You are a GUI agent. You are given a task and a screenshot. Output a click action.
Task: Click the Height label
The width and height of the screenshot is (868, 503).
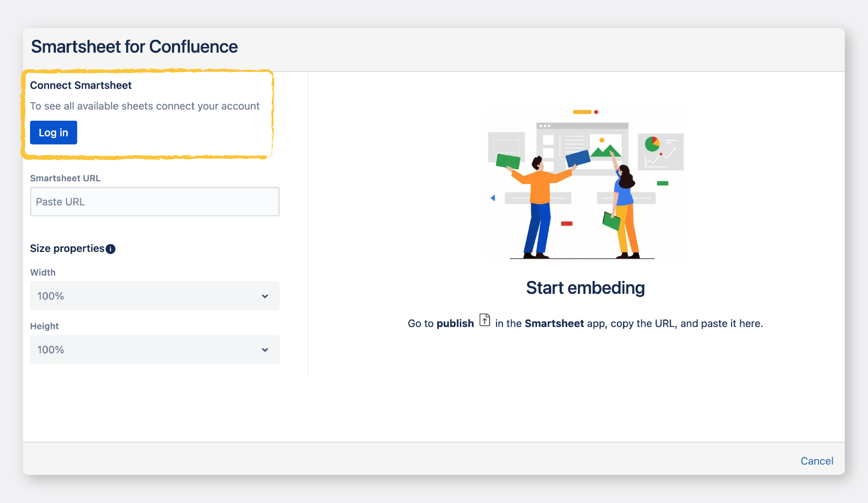point(45,326)
